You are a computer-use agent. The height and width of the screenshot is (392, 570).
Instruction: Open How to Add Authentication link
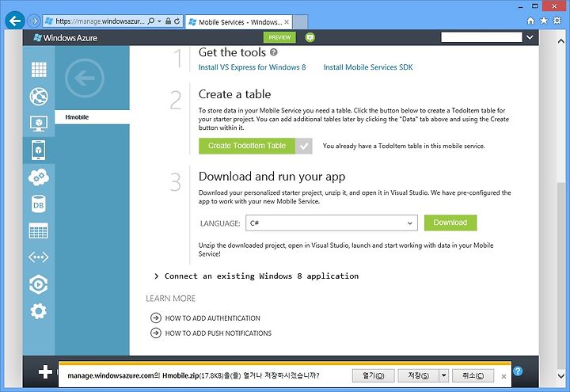[213, 318]
